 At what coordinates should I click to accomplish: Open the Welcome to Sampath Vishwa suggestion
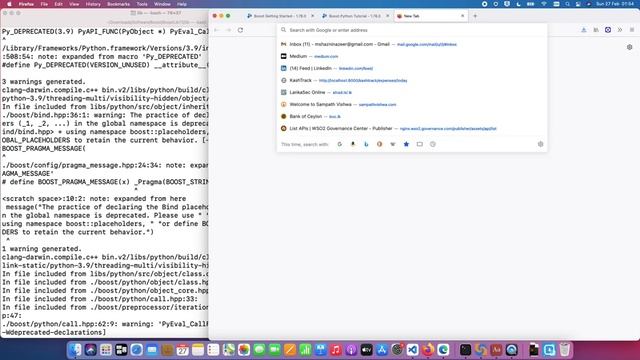[412, 104]
